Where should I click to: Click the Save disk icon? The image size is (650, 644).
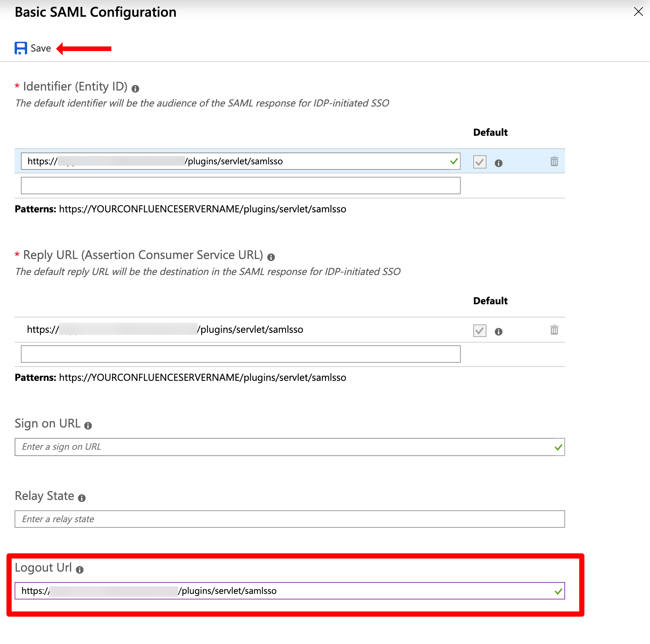pyautogui.click(x=20, y=48)
